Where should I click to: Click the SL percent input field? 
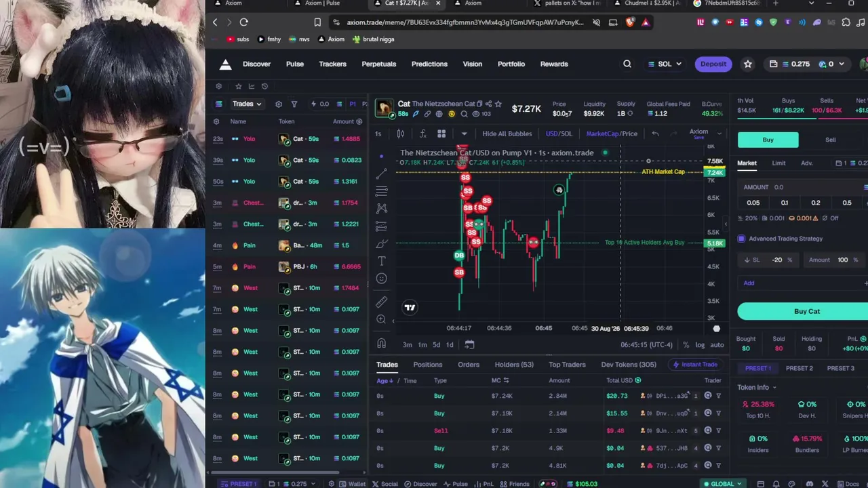[x=769, y=260]
